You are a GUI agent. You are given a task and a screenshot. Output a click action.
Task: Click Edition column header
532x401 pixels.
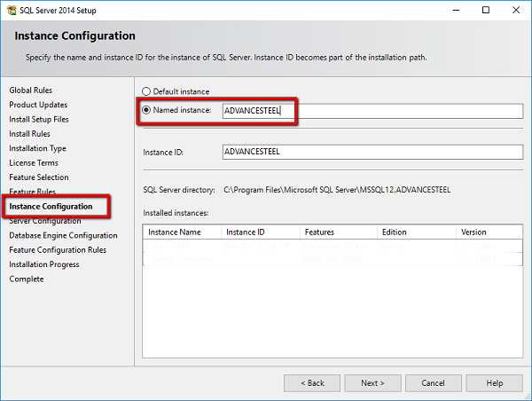[417, 232]
